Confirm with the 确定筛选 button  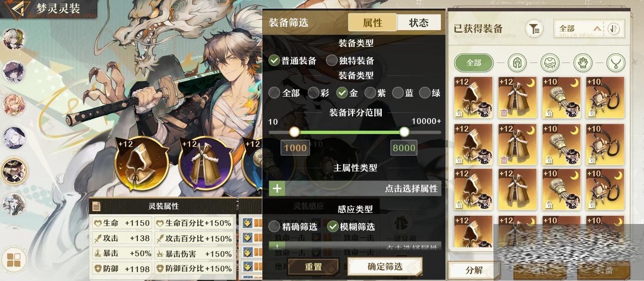point(385,266)
